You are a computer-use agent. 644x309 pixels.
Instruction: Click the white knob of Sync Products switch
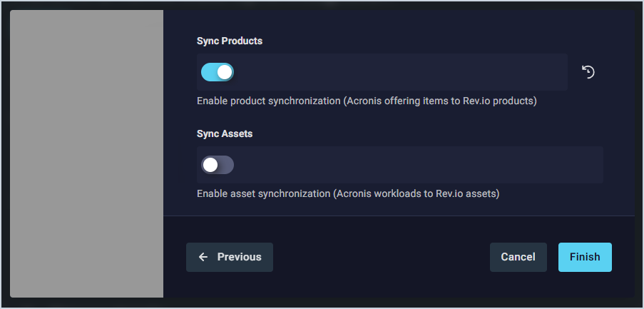pos(225,72)
